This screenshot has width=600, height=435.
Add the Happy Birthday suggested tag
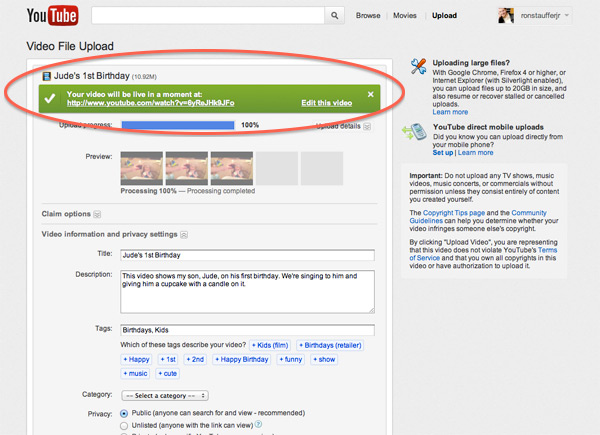coord(242,359)
